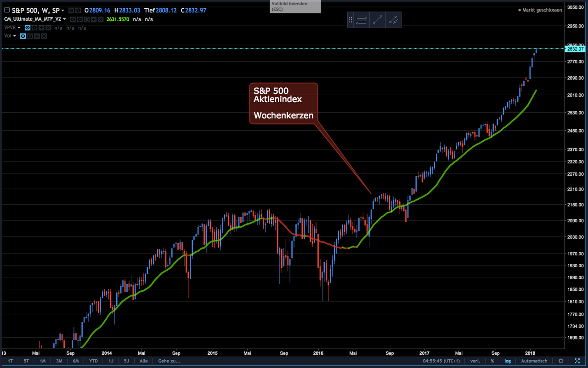The image size is (588, 368).
Task: Select the trend line tool in floating toolbar
Action: pyautogui.click(x=378, y=20)
